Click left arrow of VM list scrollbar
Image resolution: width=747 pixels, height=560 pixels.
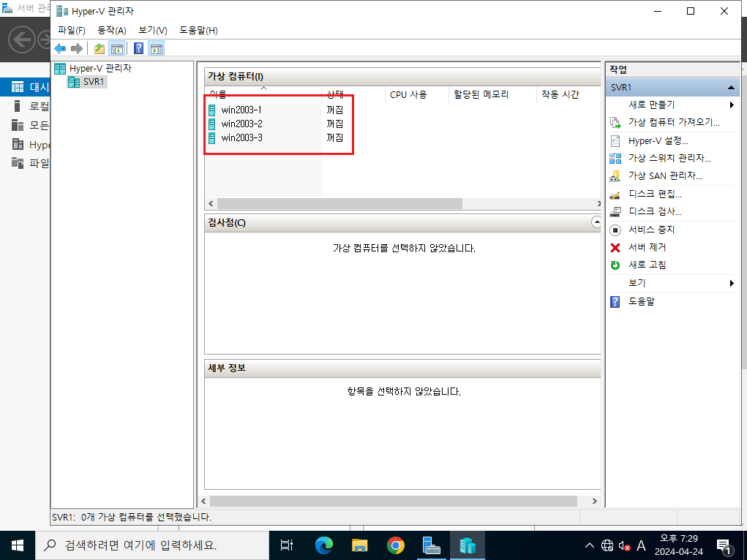211,204
